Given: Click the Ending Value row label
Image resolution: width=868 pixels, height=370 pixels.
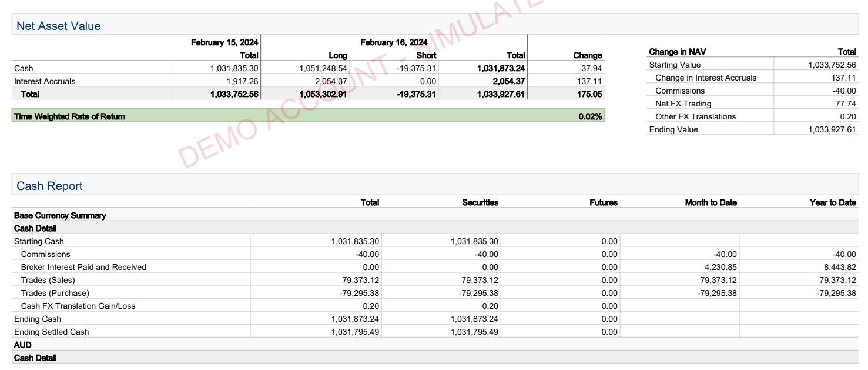Looking at the screenshot, I should (x=673, y=129).
